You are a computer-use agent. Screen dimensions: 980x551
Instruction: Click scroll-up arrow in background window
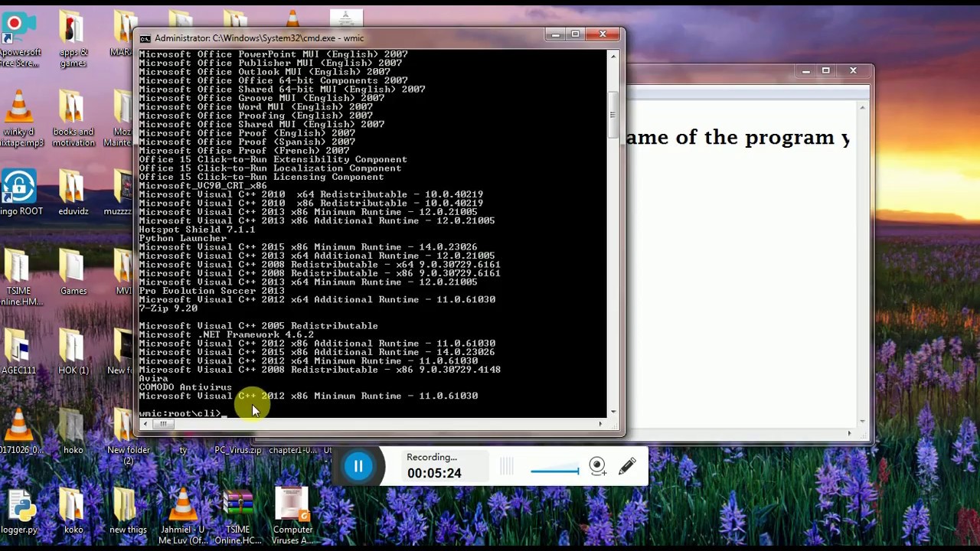coord(863,108)
